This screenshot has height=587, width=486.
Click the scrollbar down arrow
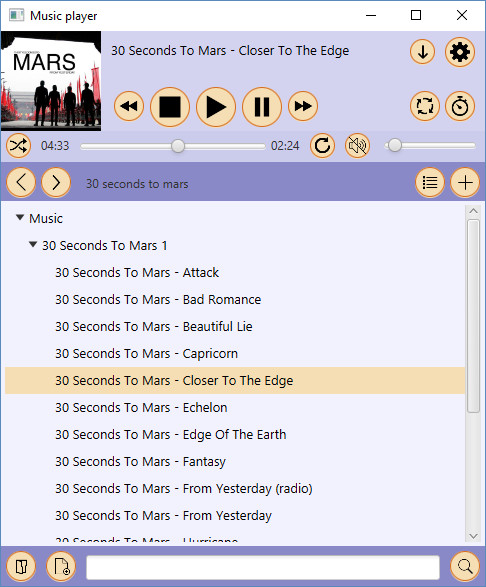tap(473, 536)
